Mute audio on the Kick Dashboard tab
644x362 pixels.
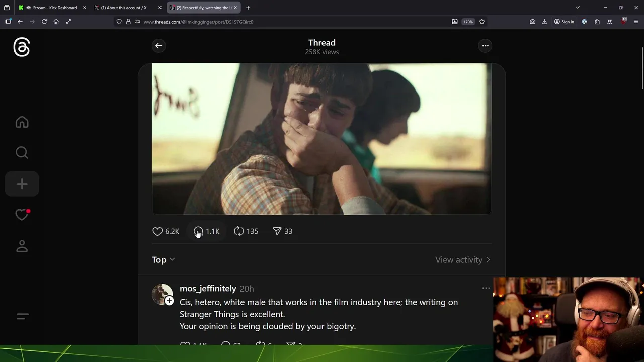click(x=28, y=8)
